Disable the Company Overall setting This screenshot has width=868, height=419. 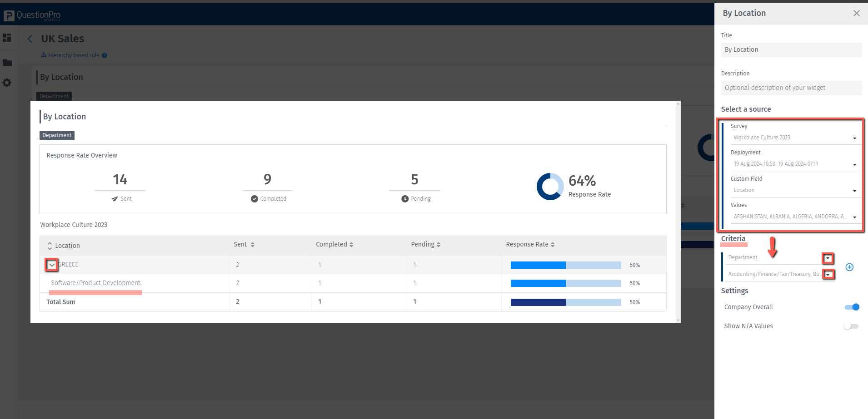(x=853, y=307)
